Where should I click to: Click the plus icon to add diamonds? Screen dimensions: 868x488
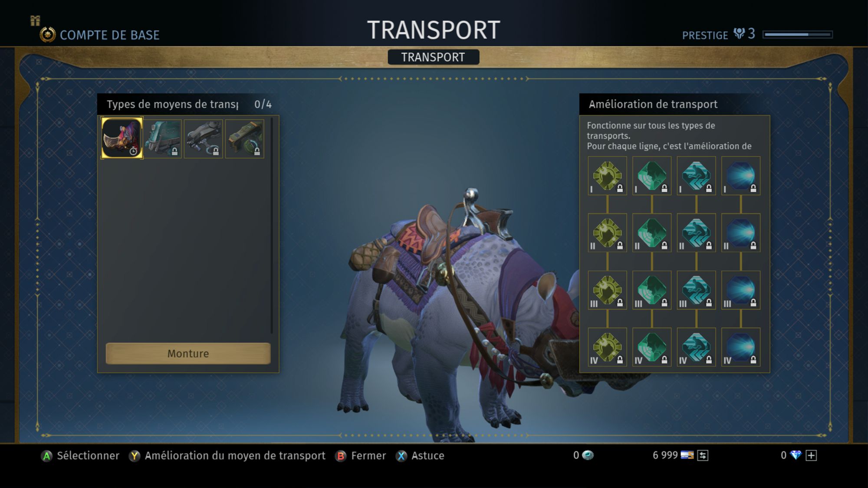[x=811, y=455]
